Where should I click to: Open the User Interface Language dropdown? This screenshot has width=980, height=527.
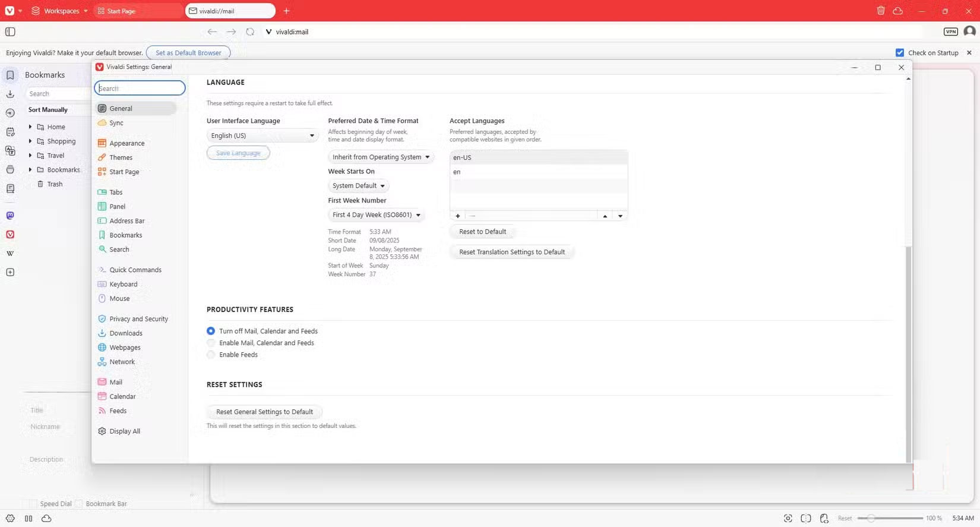click(x=262, y=135)
